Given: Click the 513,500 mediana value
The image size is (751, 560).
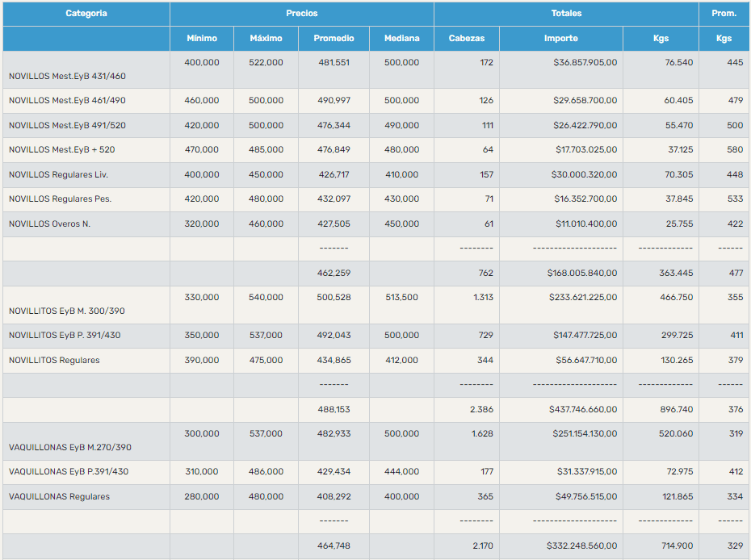Looking at the screenshot, I should (x=401, y=298).
